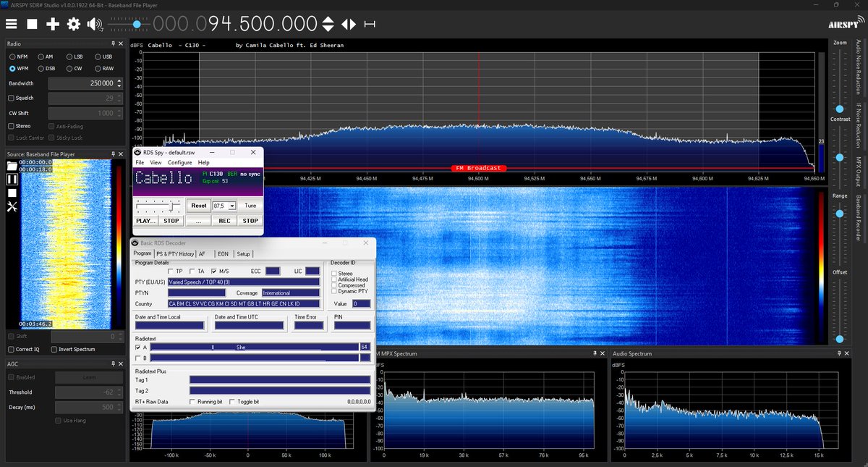Viewport: 868px width, 467px height.
Task: Close the Source Baseband File Player panel
Action: pos(121,154)
